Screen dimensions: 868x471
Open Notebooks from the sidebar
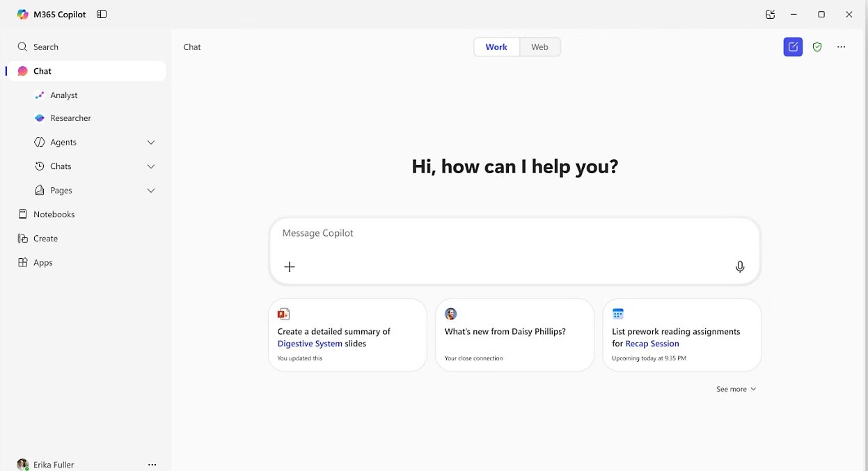(54, 214)
